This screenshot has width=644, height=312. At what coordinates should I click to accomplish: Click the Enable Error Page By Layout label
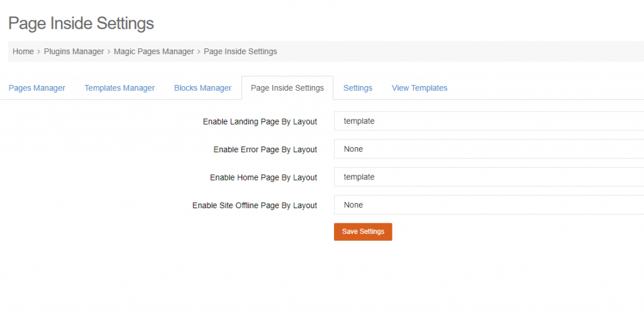point(265,150)
